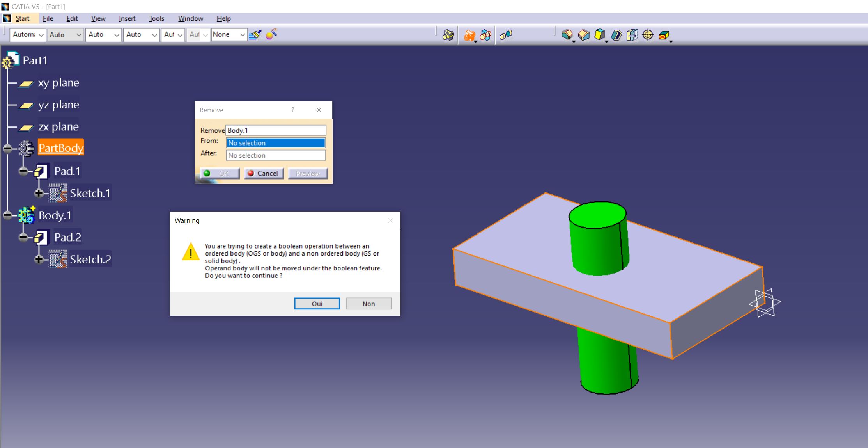This screenshot has height=448, width=868.
Task: Click the CATIA logo in menu bar
Action: tap(7, 18)
